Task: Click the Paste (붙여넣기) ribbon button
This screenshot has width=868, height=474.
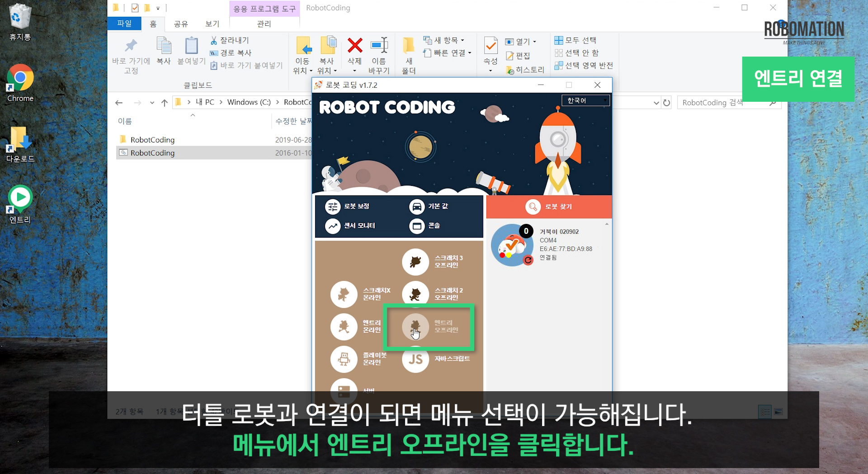Action: pos(192,51)
